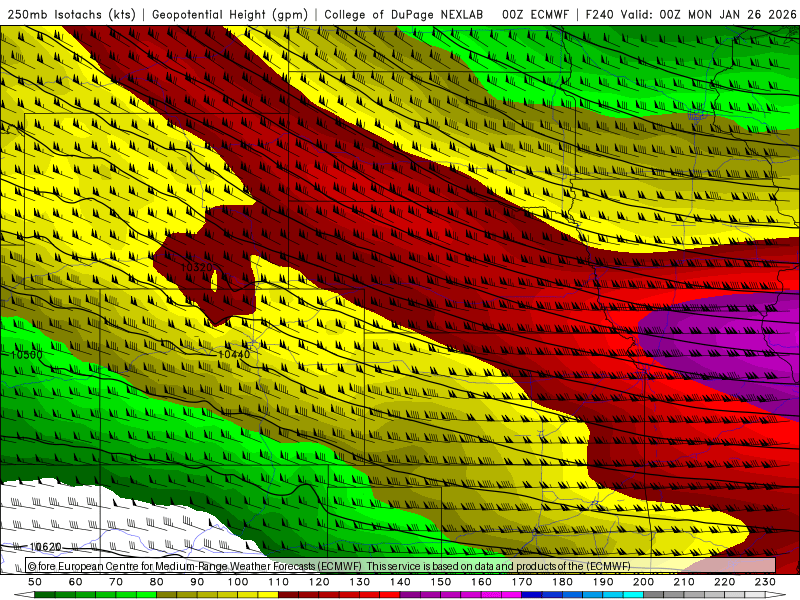Click the 80 value on the color scale

point(157,582)
